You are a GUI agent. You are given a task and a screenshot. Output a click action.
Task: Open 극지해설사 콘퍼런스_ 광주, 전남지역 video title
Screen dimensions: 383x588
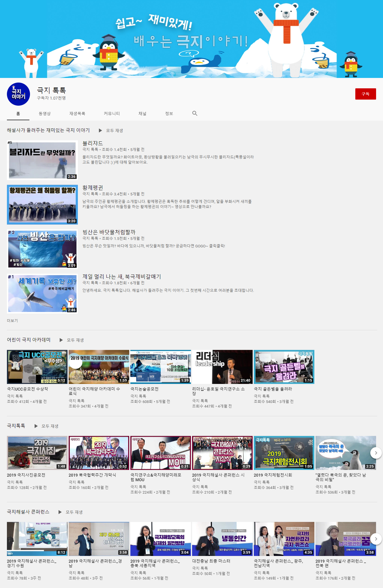(x=278, y=563)
